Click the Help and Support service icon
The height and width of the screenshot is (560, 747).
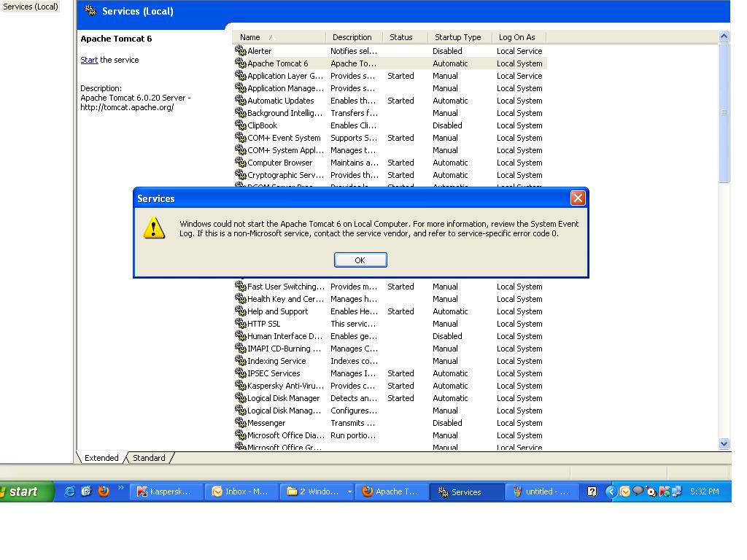tap(241, 311)
